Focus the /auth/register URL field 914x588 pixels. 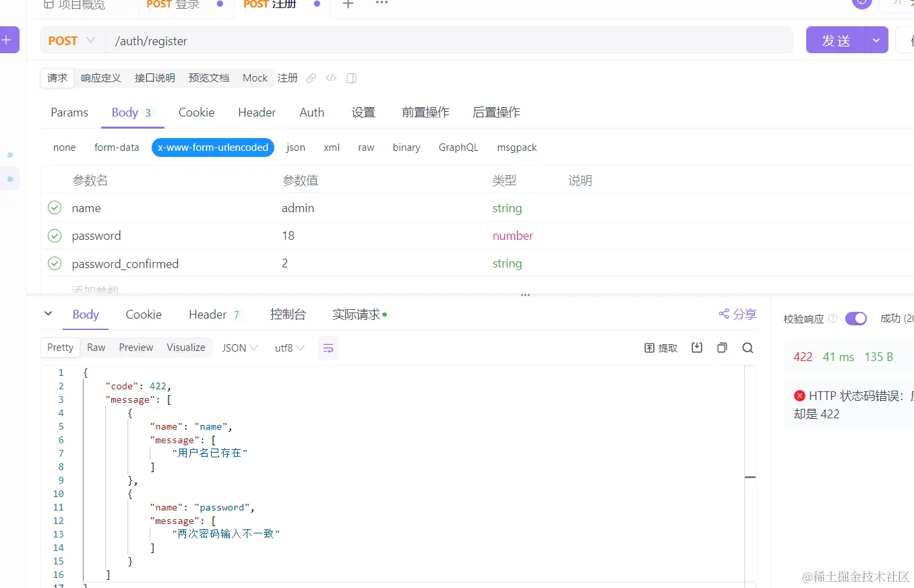448,40
